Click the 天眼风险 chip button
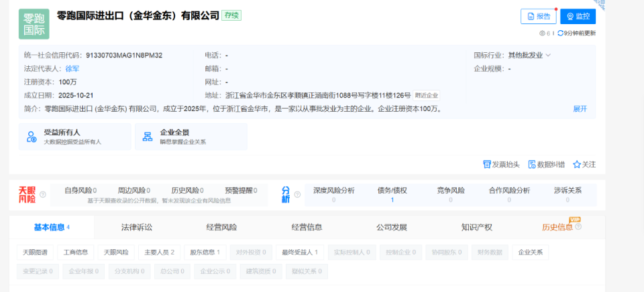The image size is (644, 292). [x=116, y=252]
